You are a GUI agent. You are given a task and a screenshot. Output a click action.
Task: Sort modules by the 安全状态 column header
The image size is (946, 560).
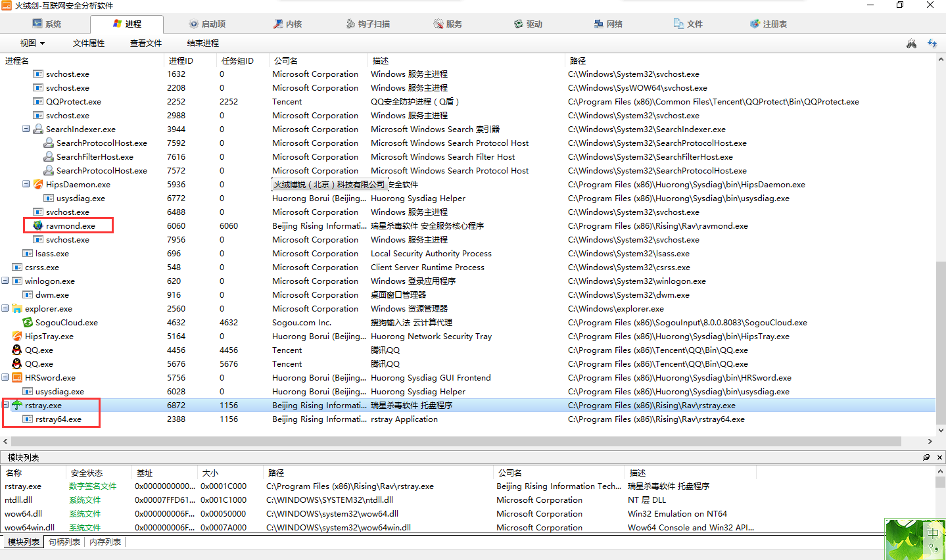tap(99, 473)
